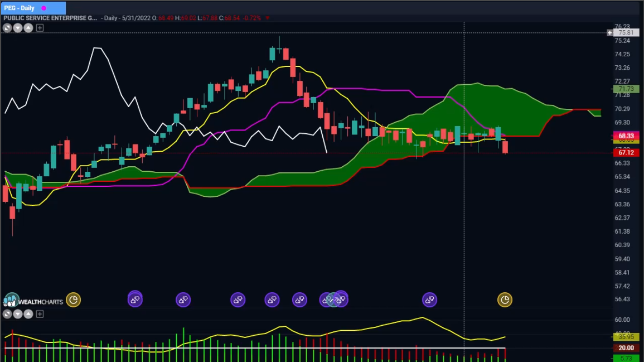Screen dimensions: 644x362
Task: Click the open value 68.49
Action: pyautogui.click(x=166, y=18)
